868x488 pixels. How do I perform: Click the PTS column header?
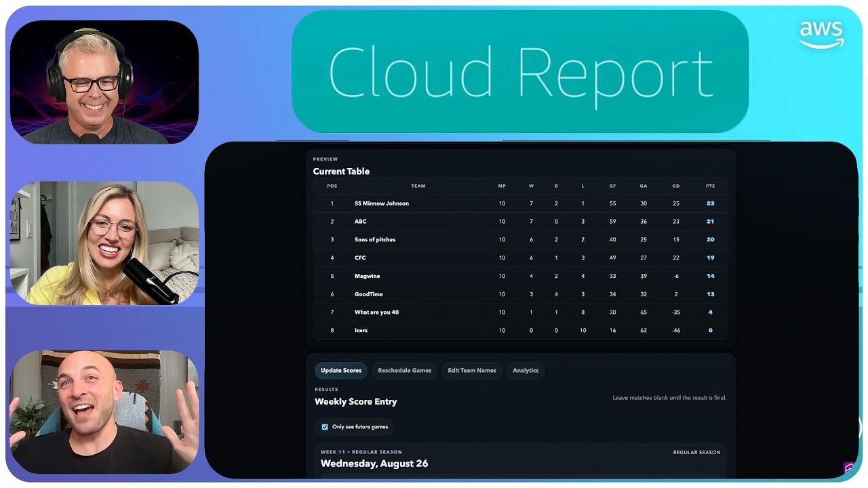coord(710,186)
